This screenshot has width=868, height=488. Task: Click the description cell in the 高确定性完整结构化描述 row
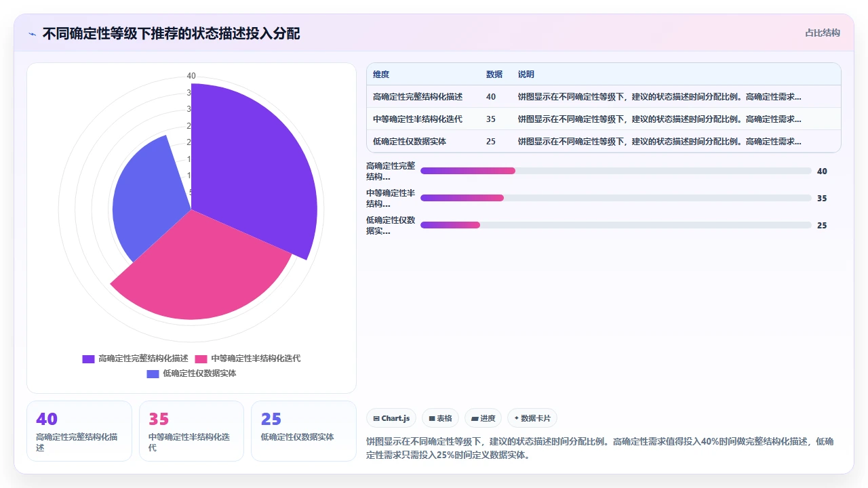pos(660,97)
